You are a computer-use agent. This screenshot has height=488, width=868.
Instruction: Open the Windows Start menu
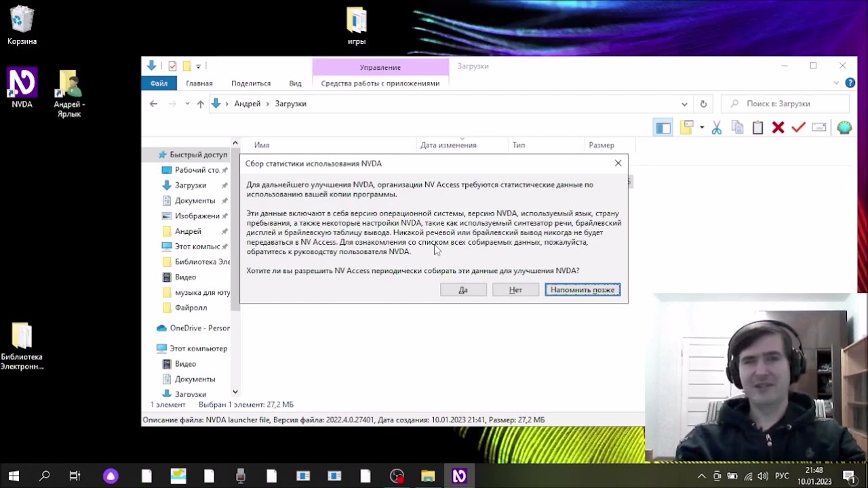click(x=14, y=476)
